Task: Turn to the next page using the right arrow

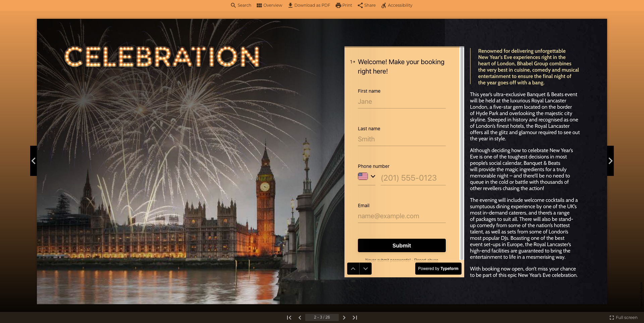Action: (610, 161)
